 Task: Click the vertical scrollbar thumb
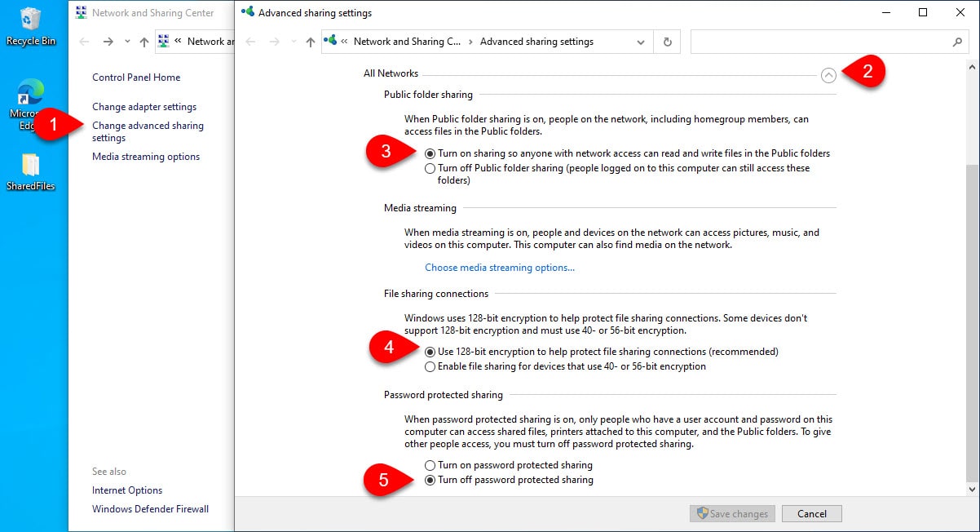point(972,321)
